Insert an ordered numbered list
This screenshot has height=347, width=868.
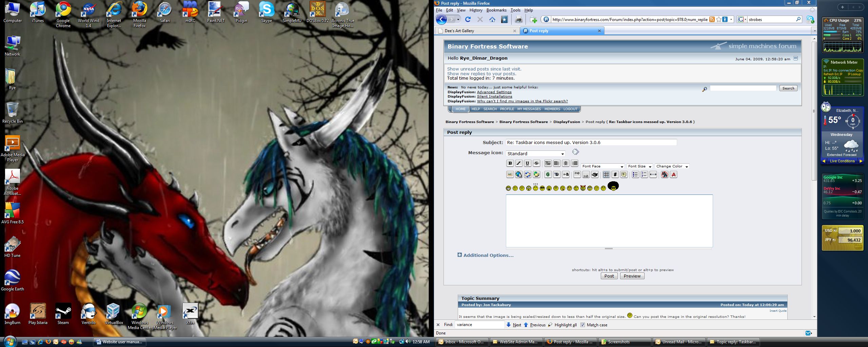[x=644, y=175]
